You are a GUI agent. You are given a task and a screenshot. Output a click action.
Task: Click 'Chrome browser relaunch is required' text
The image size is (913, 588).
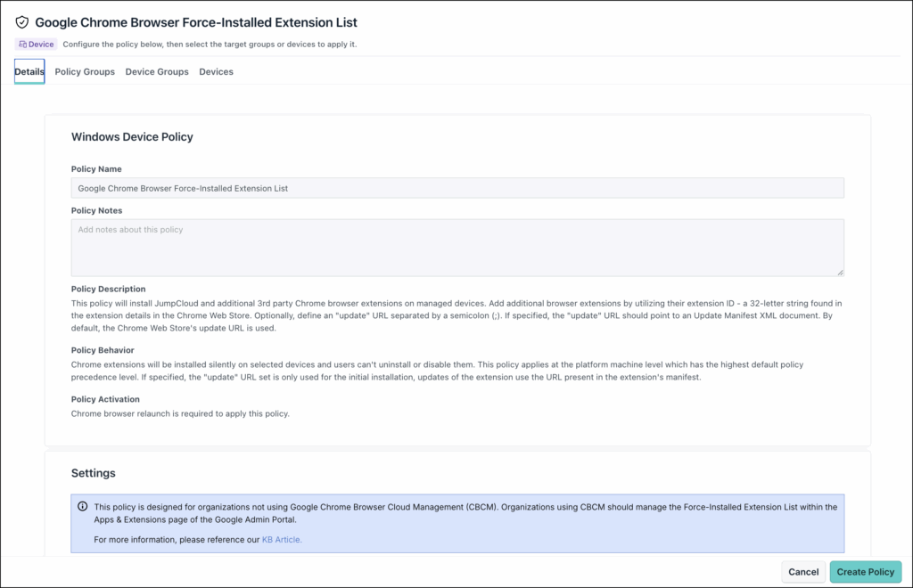tap(180, 413)
